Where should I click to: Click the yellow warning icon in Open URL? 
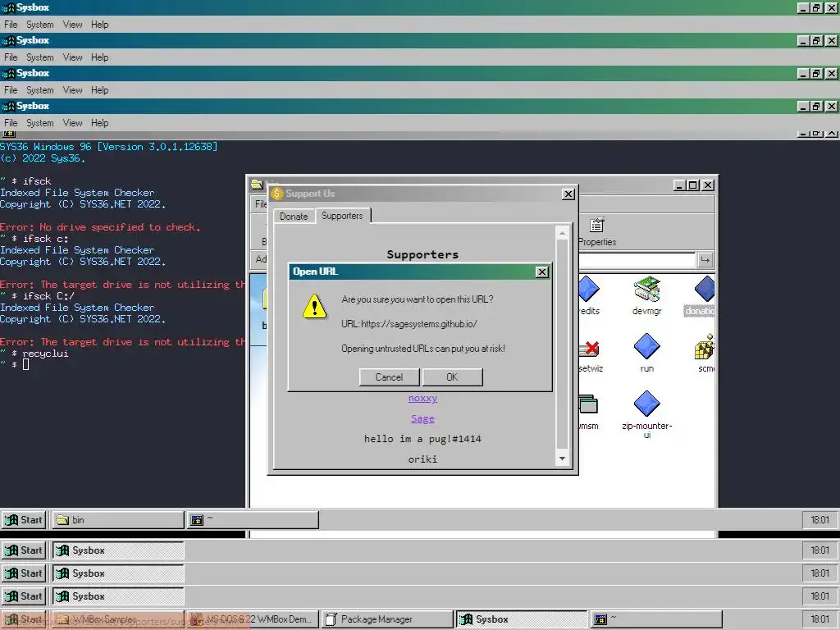(314, 307)
